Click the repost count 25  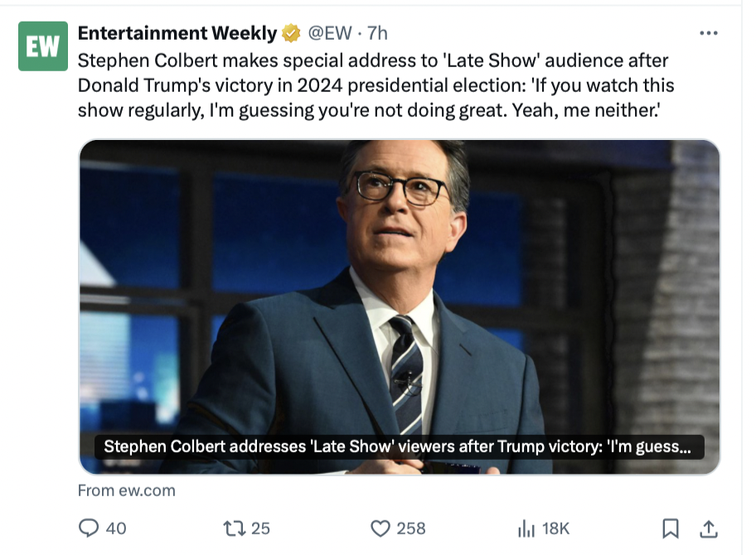pos(261,528)
